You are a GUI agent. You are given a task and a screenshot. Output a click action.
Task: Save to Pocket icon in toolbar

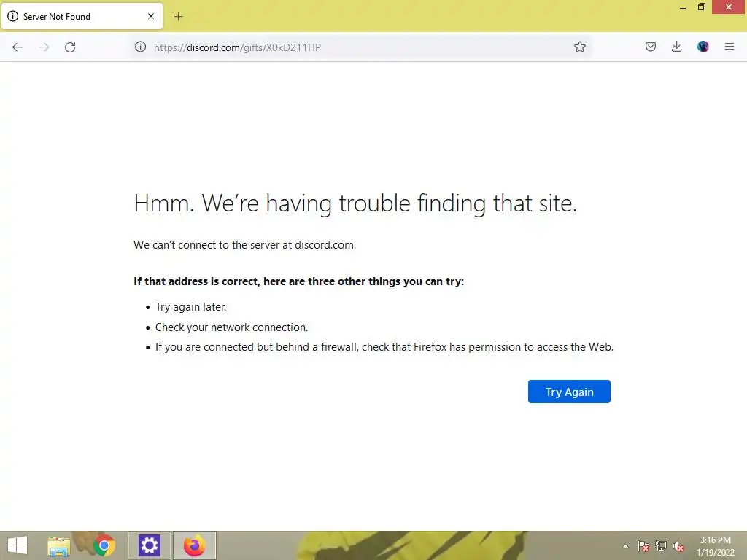coord(651,47)
